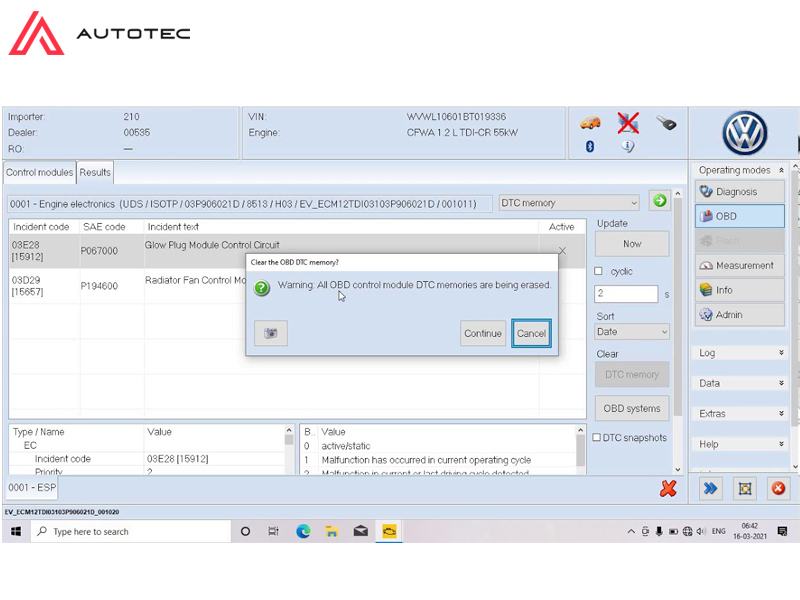Click the screenshot camera button in dialog
800x600 pixels.
point(271,333)
